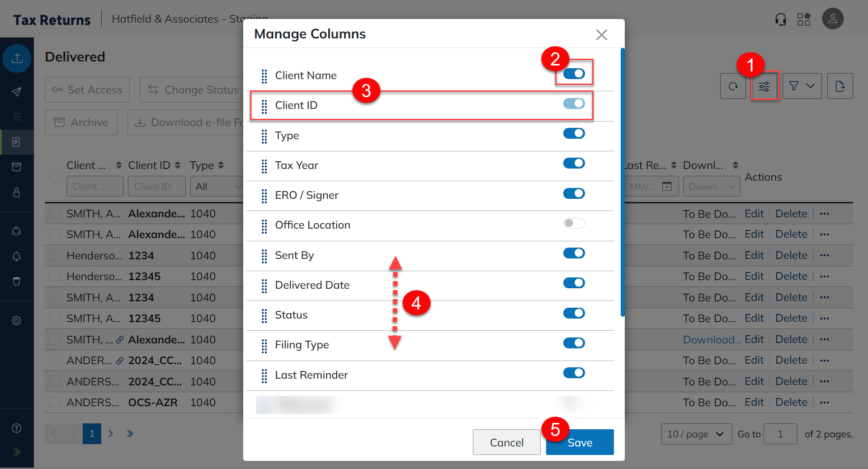Click the refresh icon button
The image size is (868, 469).
point(733,86)
